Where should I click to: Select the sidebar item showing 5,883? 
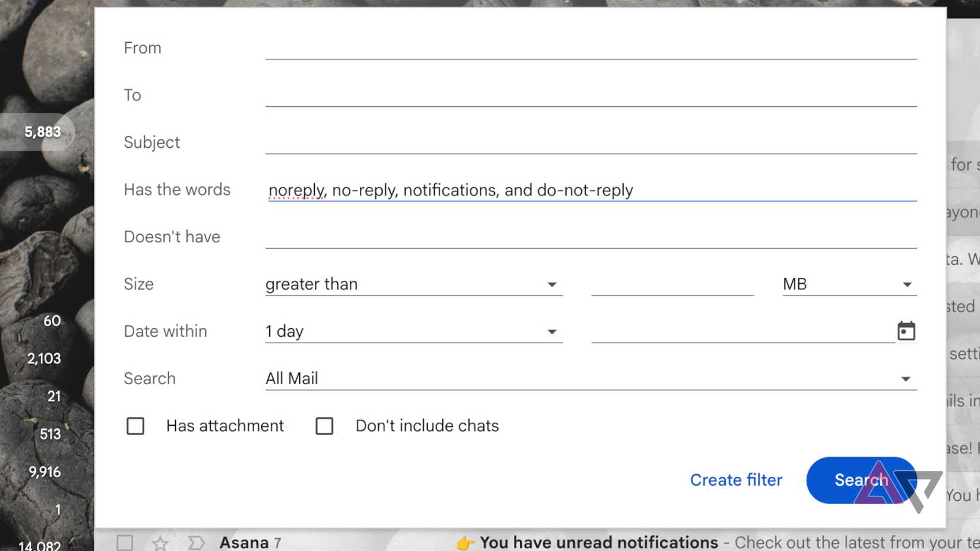tap(37, 132)
